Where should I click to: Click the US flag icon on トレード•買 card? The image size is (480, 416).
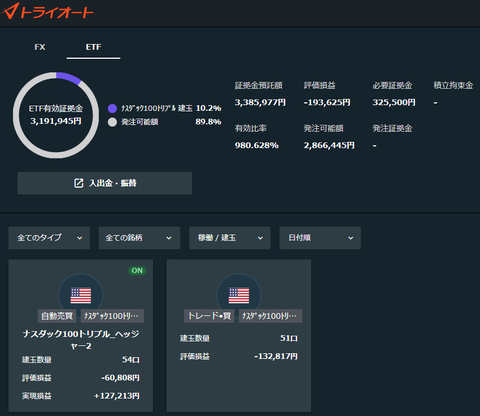click(239, 295)
